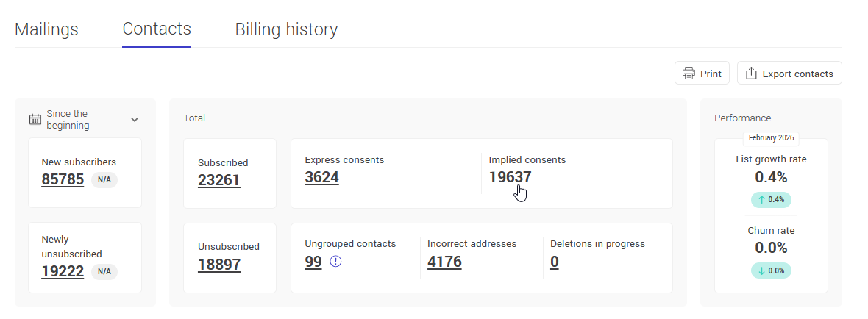The width and height of the screenshot is (868, 319).
Task: Open the 19222 newly unsubscribed link
Action: [63, 271]
